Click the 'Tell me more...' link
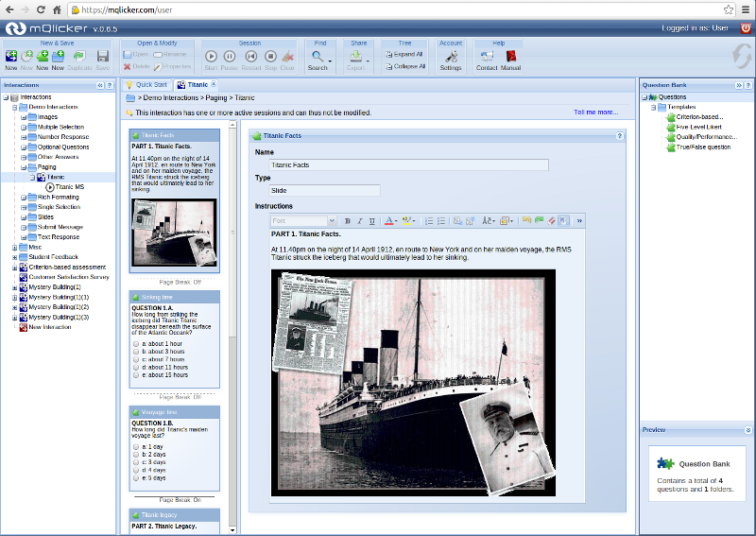 click(596, 112)
